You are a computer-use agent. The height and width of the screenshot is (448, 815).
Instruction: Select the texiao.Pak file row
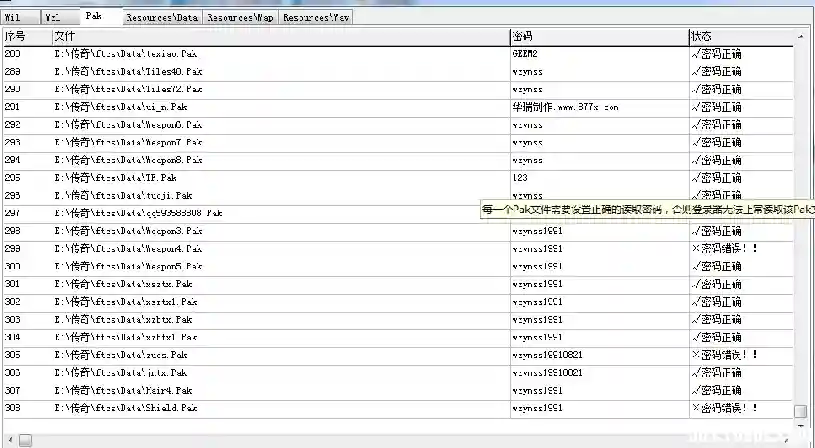398,54
